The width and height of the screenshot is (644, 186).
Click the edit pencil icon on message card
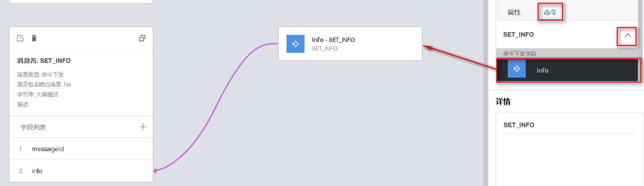click(20, 38)
